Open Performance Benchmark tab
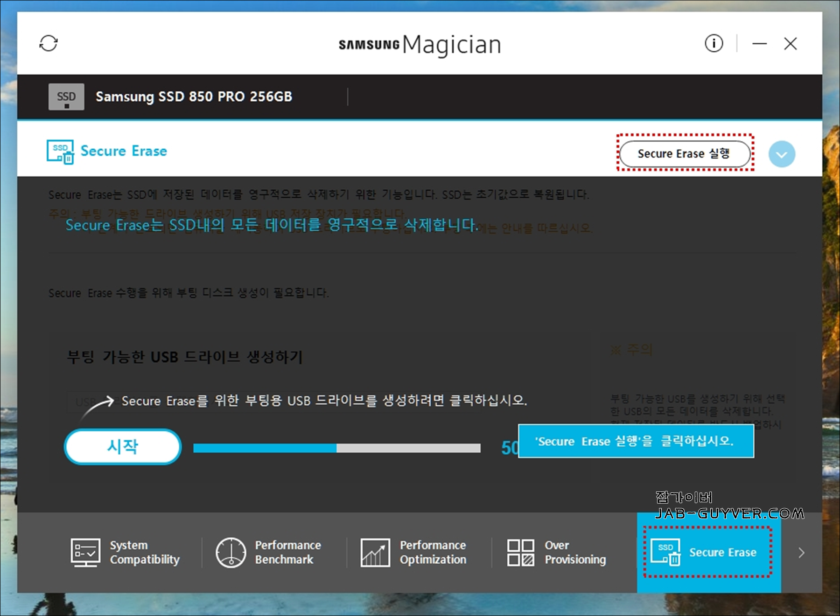The image size is (840, 616). (268, 552)
